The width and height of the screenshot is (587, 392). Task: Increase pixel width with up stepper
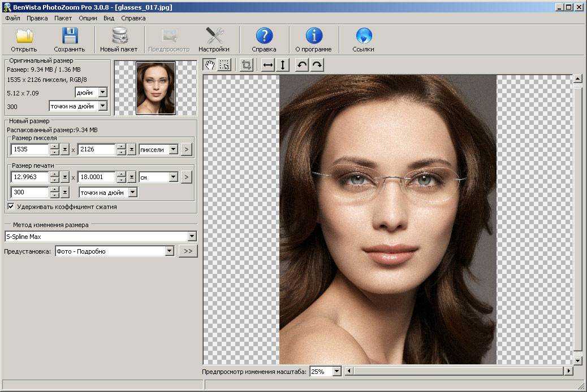coord(55,147)
